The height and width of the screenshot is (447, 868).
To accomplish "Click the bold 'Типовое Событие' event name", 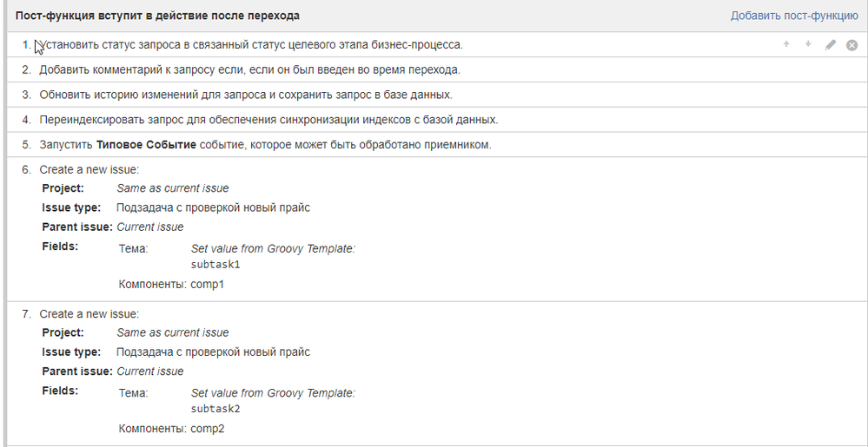I will point(146,145).
